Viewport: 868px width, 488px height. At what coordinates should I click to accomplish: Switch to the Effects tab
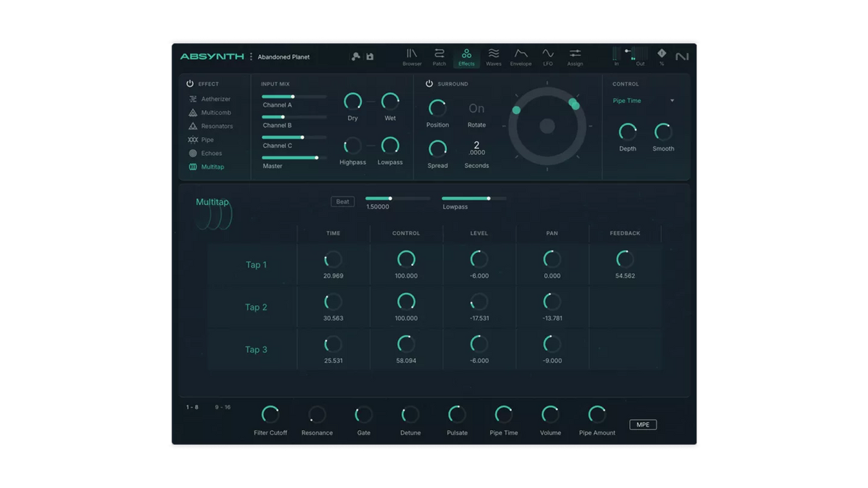pyautogui.click(x=466, y=56)
